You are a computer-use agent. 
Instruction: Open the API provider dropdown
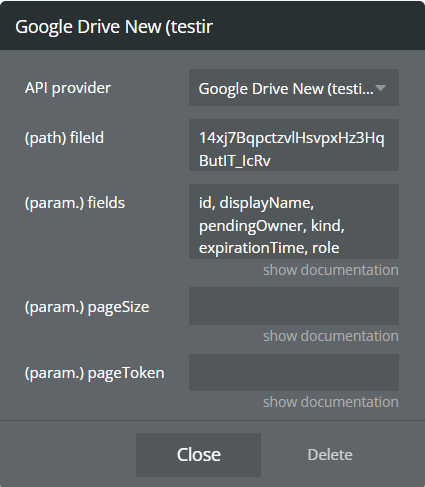(x=294, y=88)
